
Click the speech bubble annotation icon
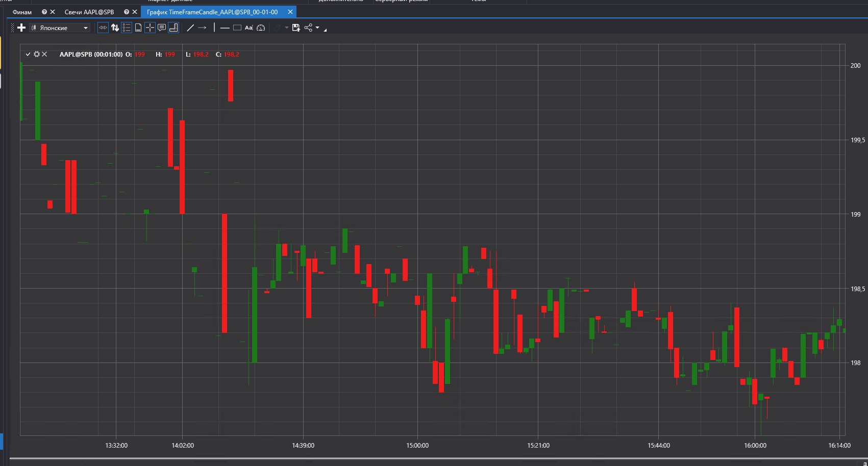(x=162, y=28)
